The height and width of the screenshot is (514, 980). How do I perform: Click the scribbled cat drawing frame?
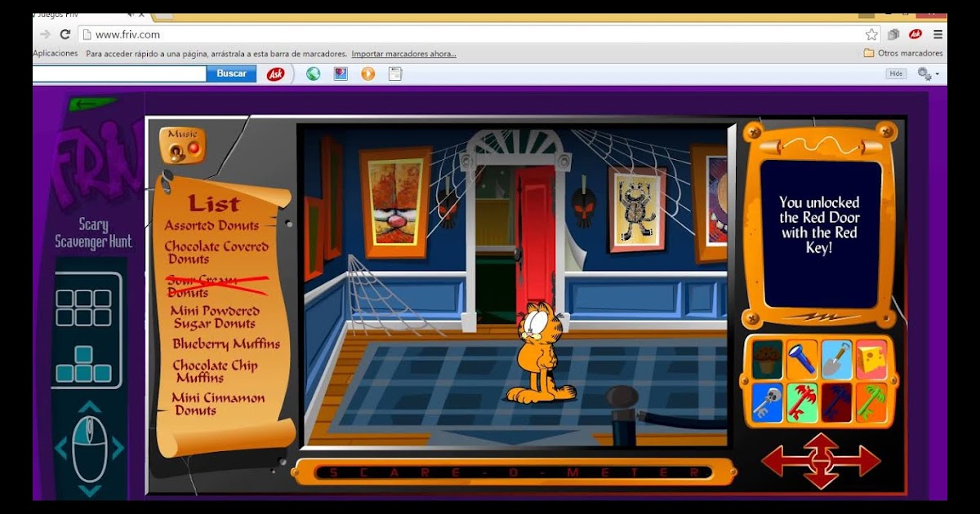pos(637,210)
